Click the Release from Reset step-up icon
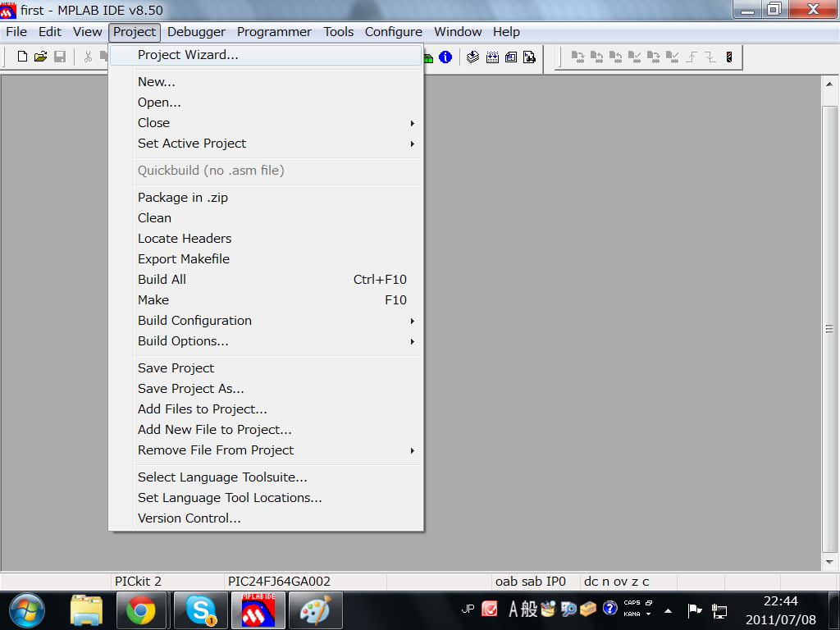840x630 pixels. coord(692,57)
